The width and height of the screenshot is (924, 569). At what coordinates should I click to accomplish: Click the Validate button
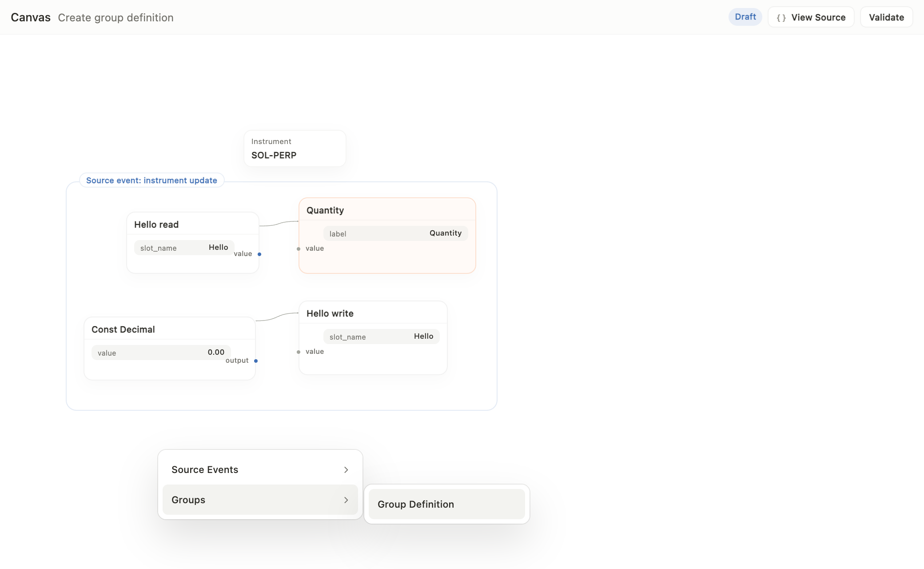pyautogui.click(x=886, y=17)
